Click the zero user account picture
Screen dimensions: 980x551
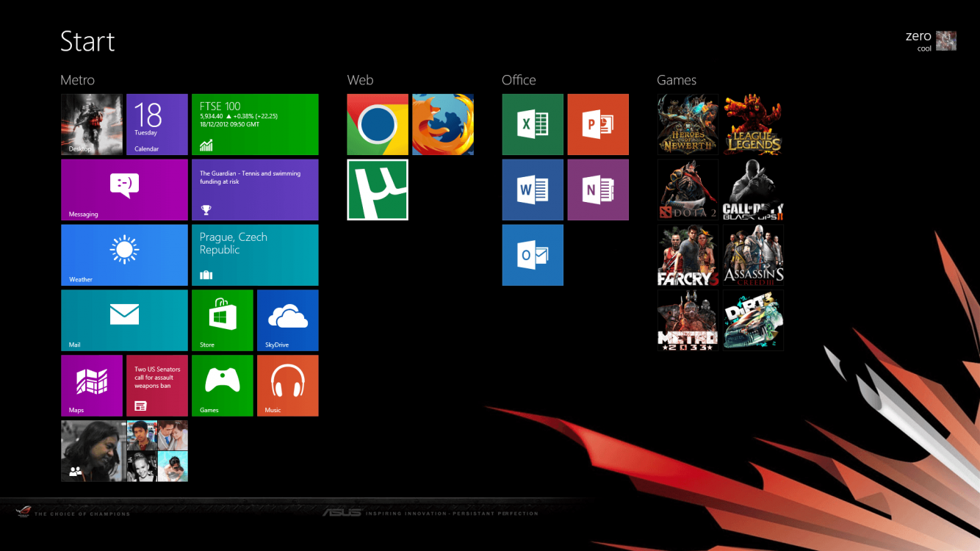(945, 41)
